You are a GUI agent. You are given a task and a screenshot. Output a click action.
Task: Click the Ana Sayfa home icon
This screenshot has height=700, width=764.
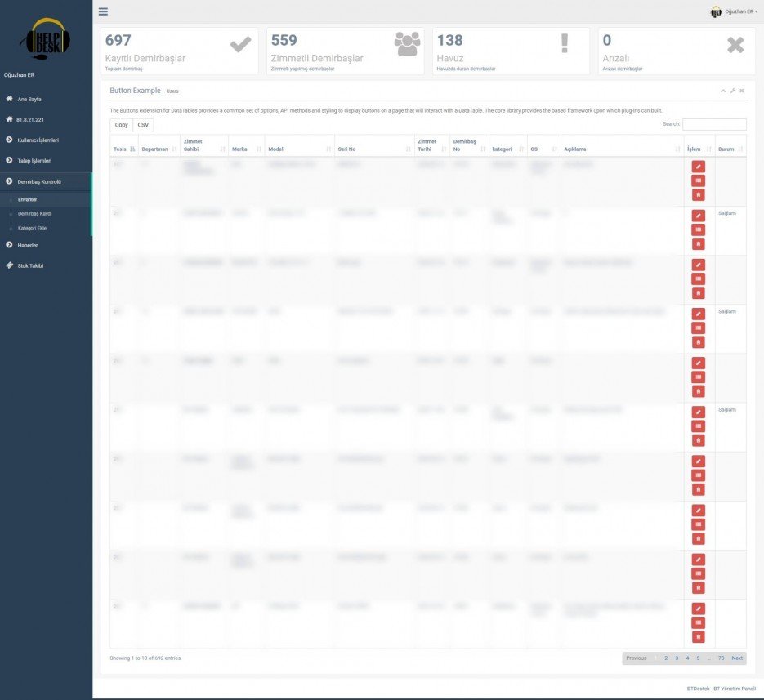click(x=10, y=99)
